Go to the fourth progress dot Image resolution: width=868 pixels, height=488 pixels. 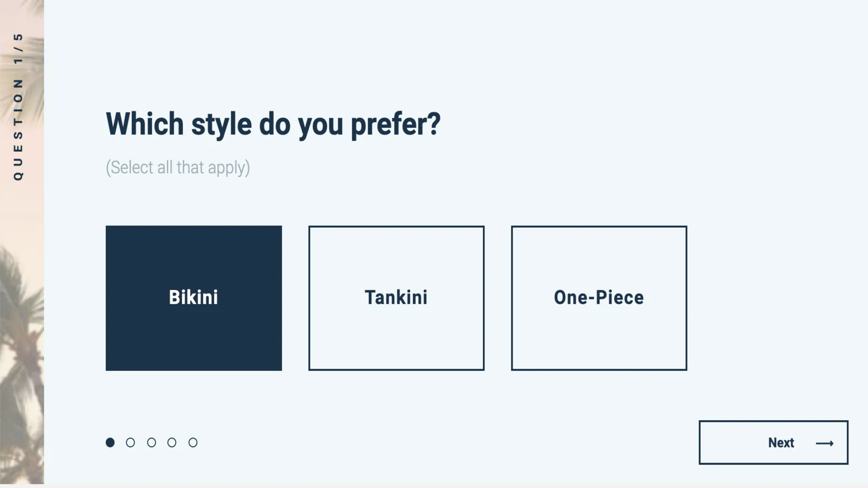coord(172,442)
